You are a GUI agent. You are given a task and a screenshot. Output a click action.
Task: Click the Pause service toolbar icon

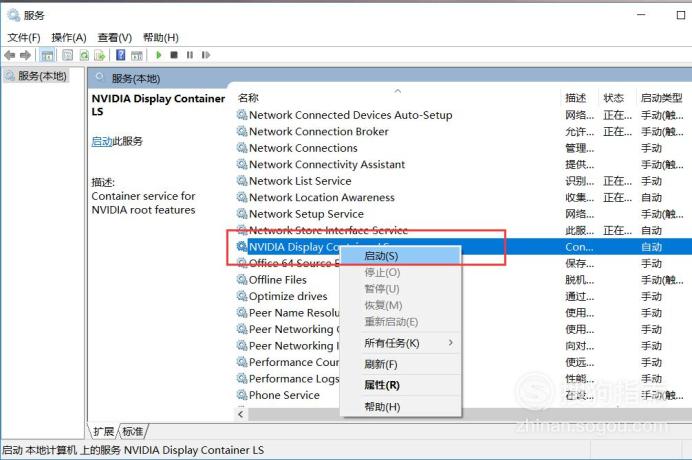[190, 55]
